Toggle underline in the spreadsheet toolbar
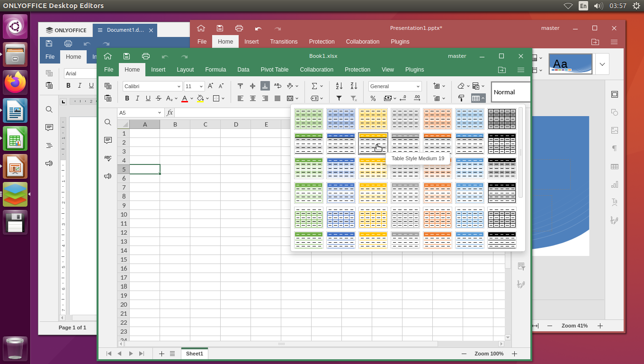This screenshot has width=644, height=364. 148,99
